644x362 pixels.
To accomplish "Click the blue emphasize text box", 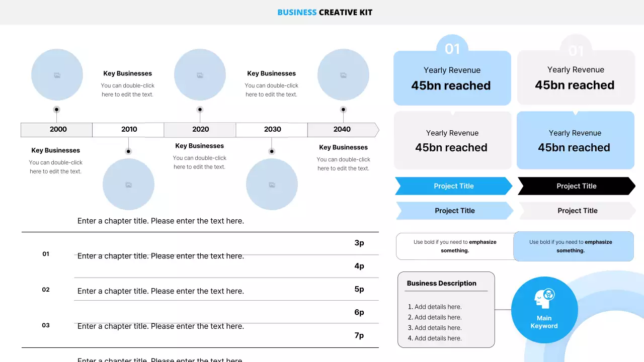I will tap(573, 246).
